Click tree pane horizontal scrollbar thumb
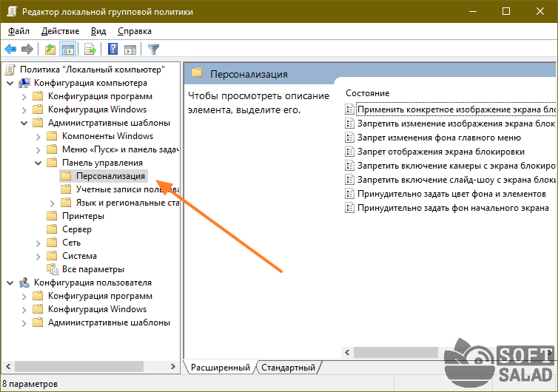This screenshot has width=558, height=392. coord(79,366)
